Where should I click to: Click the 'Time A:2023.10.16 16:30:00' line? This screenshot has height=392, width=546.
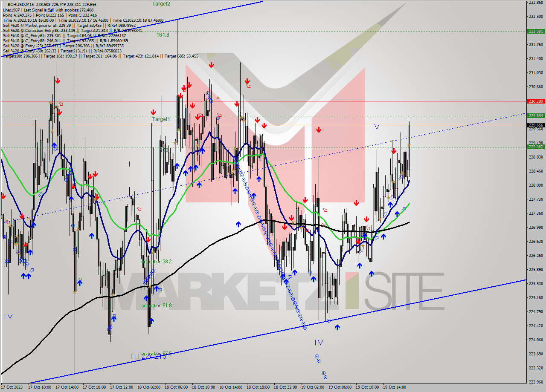(x=83, y=20)
